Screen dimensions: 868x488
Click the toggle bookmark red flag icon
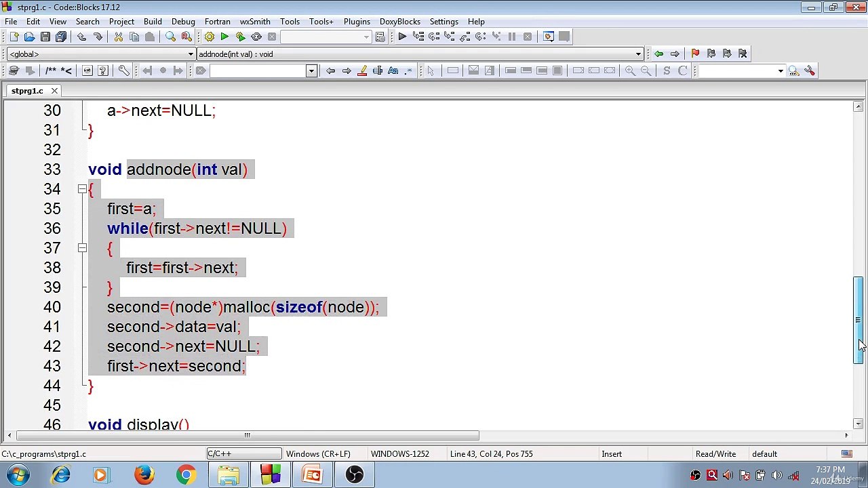point(695,54)
